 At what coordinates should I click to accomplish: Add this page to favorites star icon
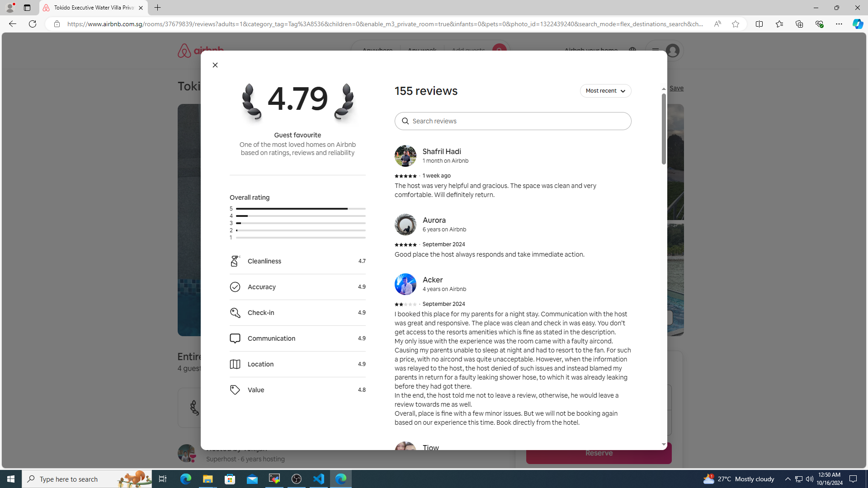736,24
